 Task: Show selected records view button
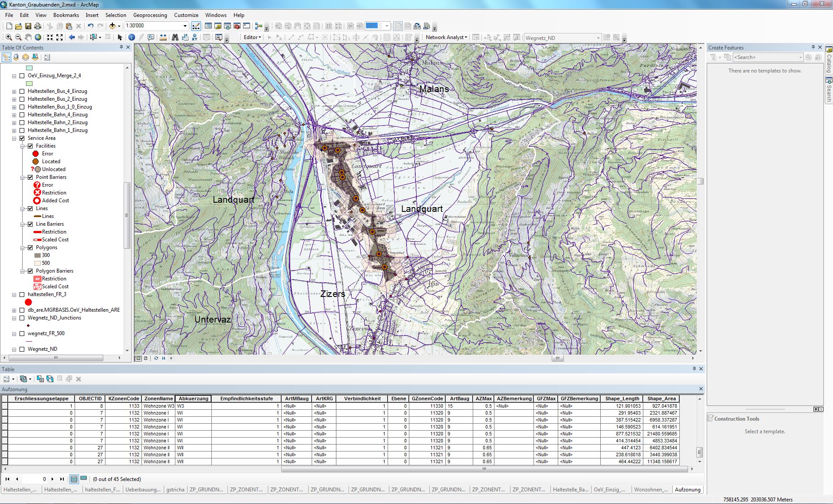click(x=83, y=479)
